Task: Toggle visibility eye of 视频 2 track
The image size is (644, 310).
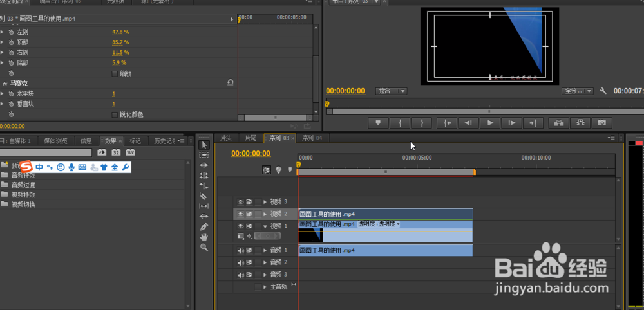Action: tap(241, 214)
